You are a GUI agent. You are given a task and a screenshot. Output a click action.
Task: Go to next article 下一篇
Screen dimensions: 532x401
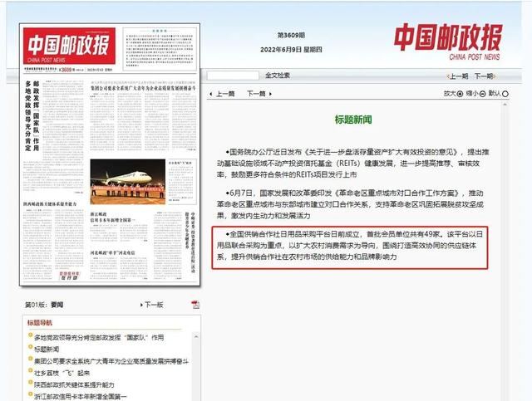(x=256, y=94)
